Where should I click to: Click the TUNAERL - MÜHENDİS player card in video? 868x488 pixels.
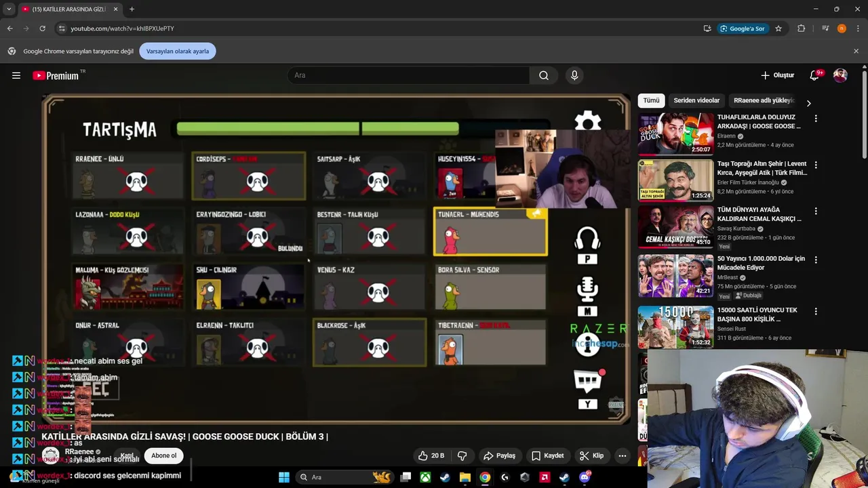pyautogui.click(x=490, y=232)
